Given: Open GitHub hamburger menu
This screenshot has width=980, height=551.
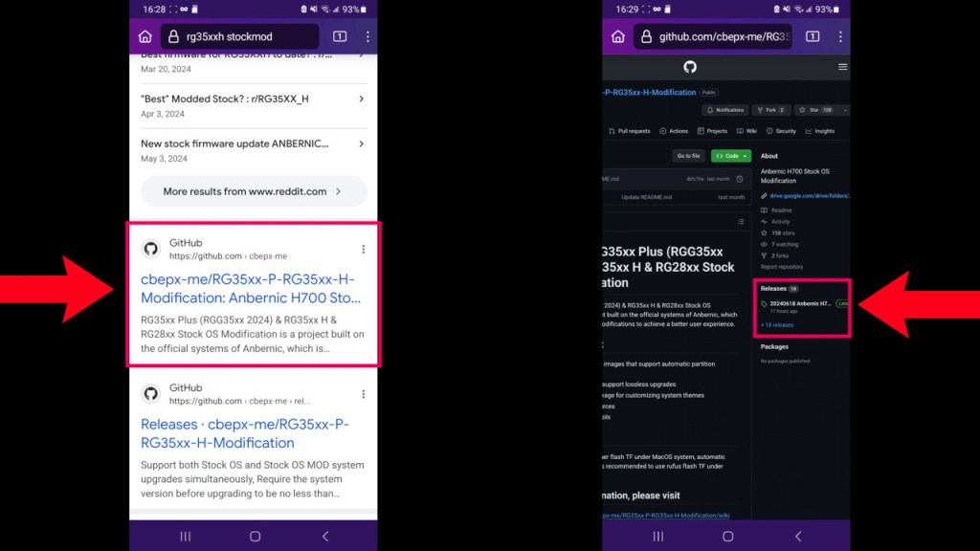Looking at the screenshot, I should pyautogui.click(x=842, y=67).
